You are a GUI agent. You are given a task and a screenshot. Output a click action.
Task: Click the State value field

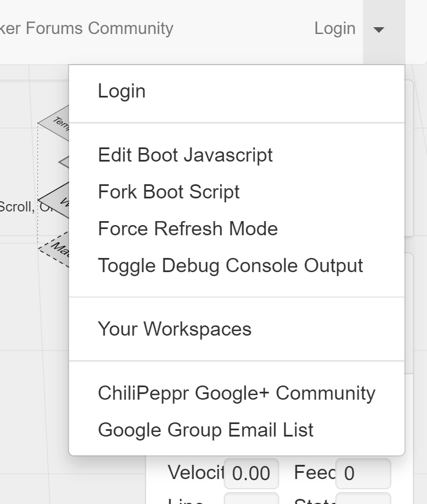[x=363, y=498]
